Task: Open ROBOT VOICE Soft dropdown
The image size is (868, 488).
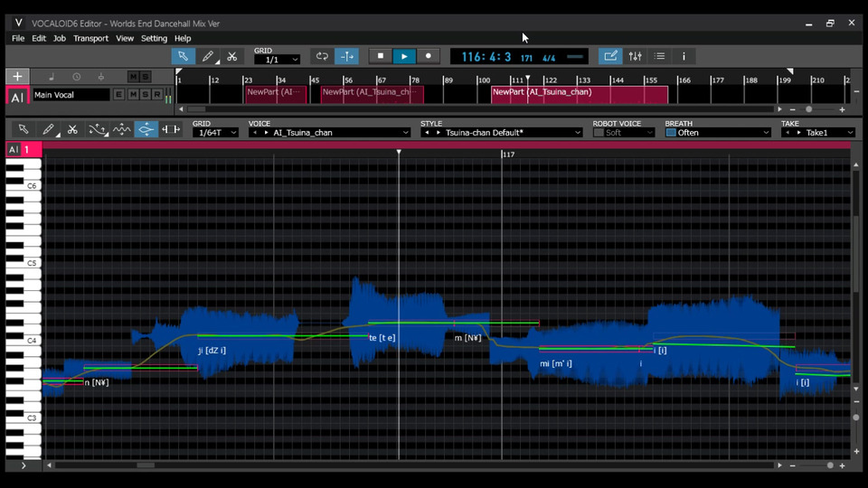Action: (x=624, y=133)
